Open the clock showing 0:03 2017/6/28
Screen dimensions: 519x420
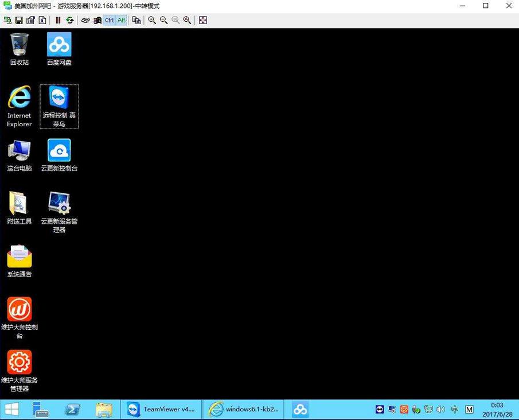pos(497,410)
